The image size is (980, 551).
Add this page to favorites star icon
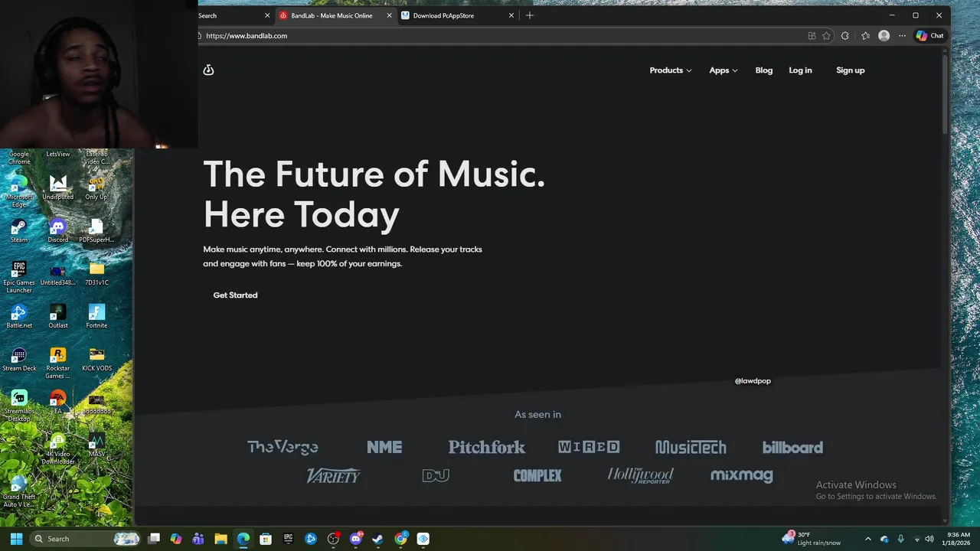[826, 36]
